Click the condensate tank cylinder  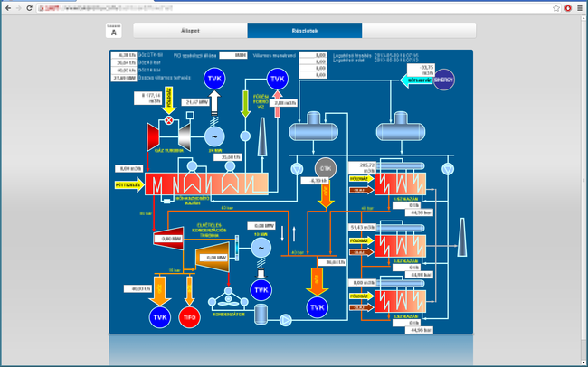coord(261,315)
